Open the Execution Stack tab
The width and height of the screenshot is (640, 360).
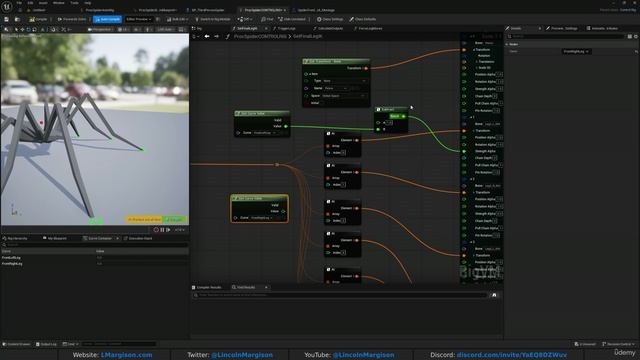139,238
